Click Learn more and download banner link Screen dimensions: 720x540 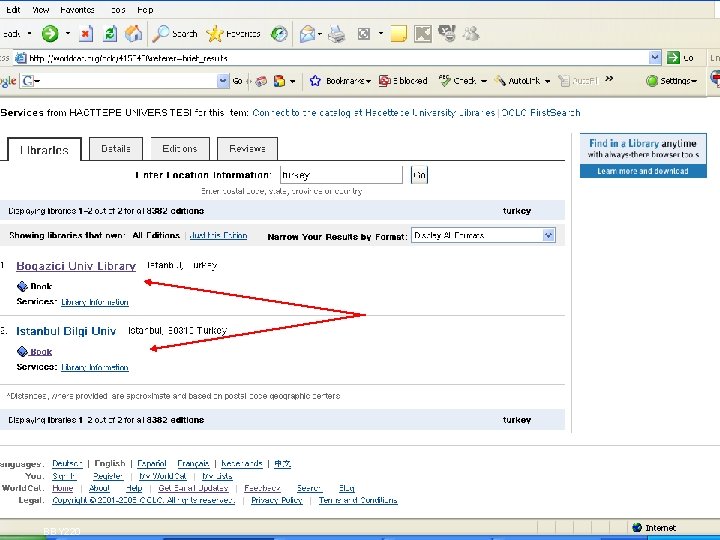[x=643, y=171]
